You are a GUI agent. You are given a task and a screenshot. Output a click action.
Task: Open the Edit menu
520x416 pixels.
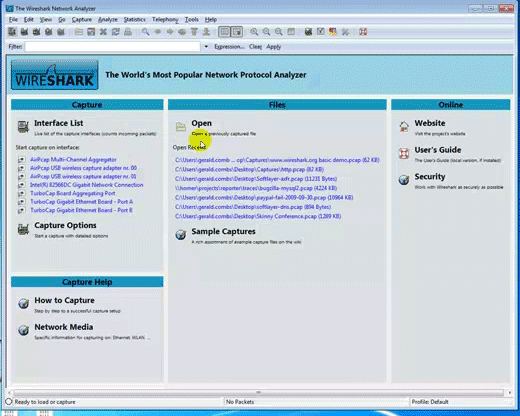[29, 19]
